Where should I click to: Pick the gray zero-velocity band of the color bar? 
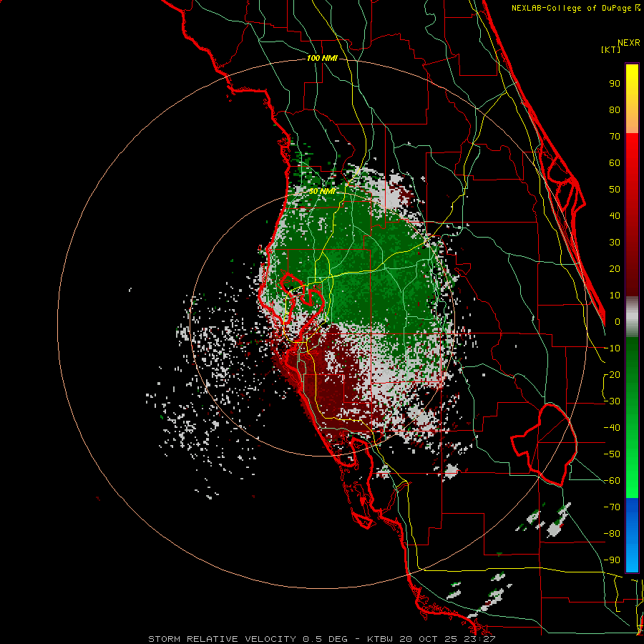point(632,317)
